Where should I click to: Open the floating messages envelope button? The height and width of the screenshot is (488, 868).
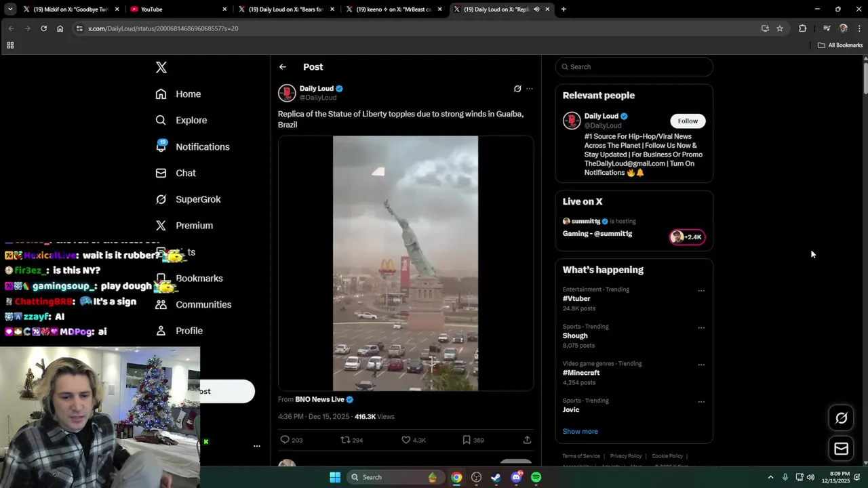(841, 449)
